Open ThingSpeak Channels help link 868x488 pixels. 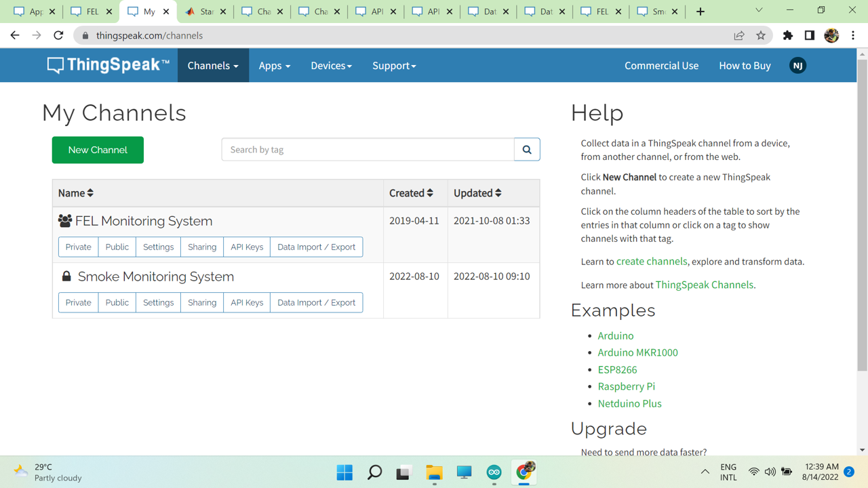(705, 285)
